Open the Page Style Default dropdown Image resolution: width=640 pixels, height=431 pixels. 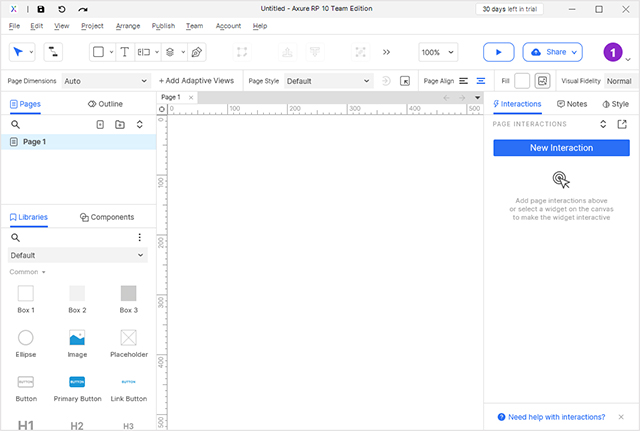[328, 81]
